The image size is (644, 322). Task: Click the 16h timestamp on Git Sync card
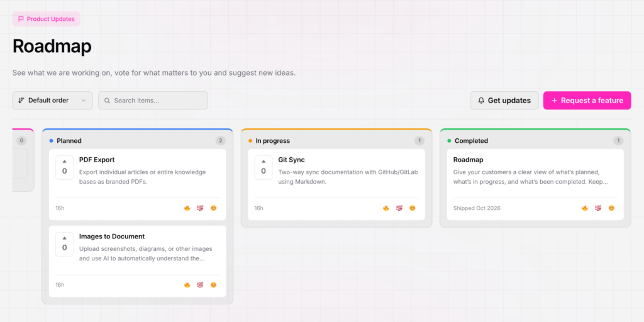coord(258,208)
